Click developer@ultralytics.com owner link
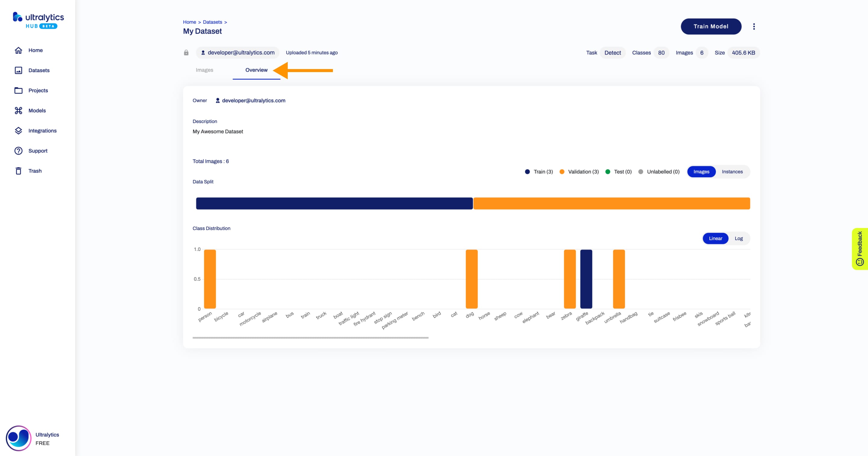The height and width of the screenshot is (456, 868). (x=253, y=100)
